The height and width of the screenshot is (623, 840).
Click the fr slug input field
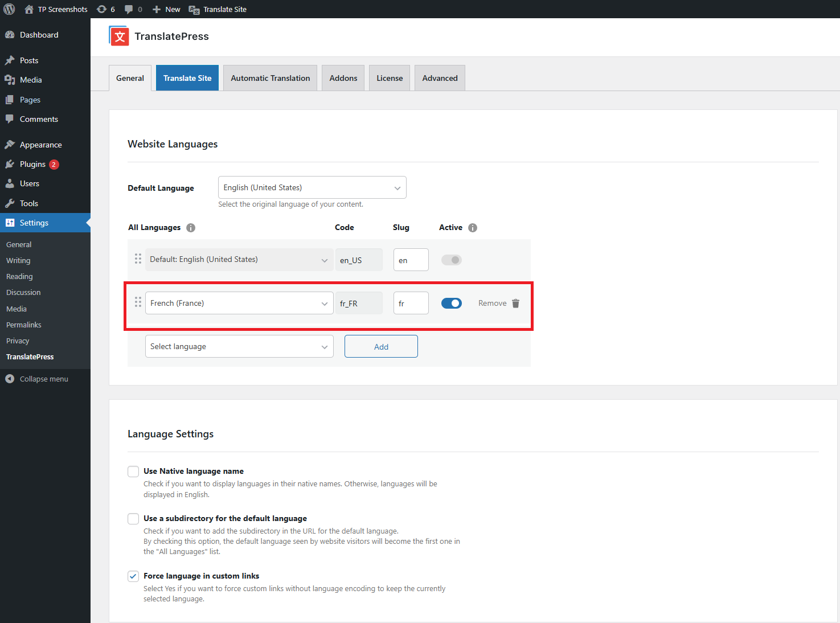click(x=411, y=303)
